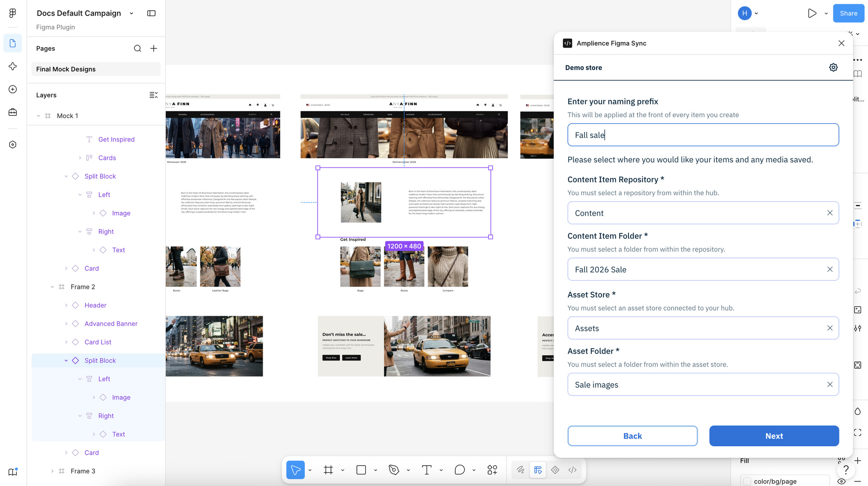Viewport: 868px width, 486px height.
Task: Click the hexagon icon in the left rail
Action: (x=12, y=144)
